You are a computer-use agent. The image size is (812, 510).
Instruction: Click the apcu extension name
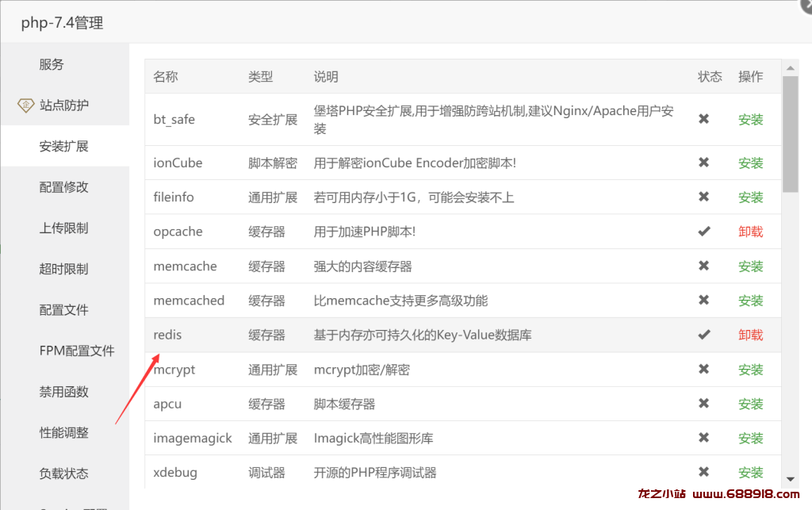[x=167, y=405]
